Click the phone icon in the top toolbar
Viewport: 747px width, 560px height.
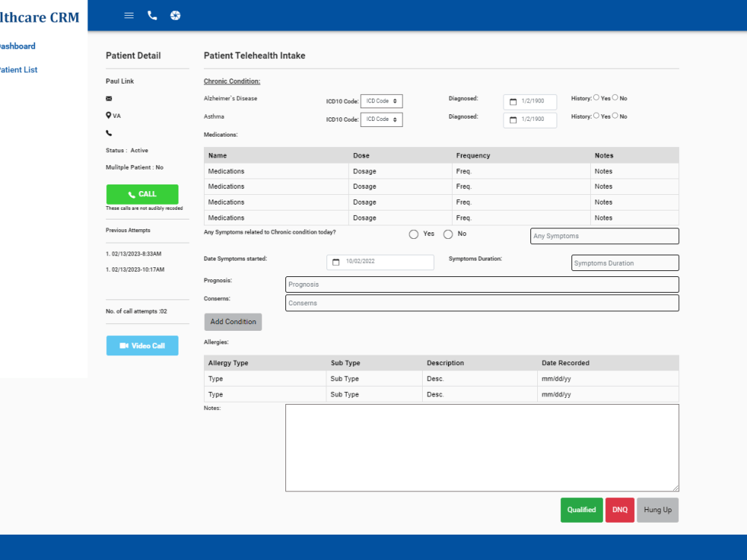[x=152, y=15]
